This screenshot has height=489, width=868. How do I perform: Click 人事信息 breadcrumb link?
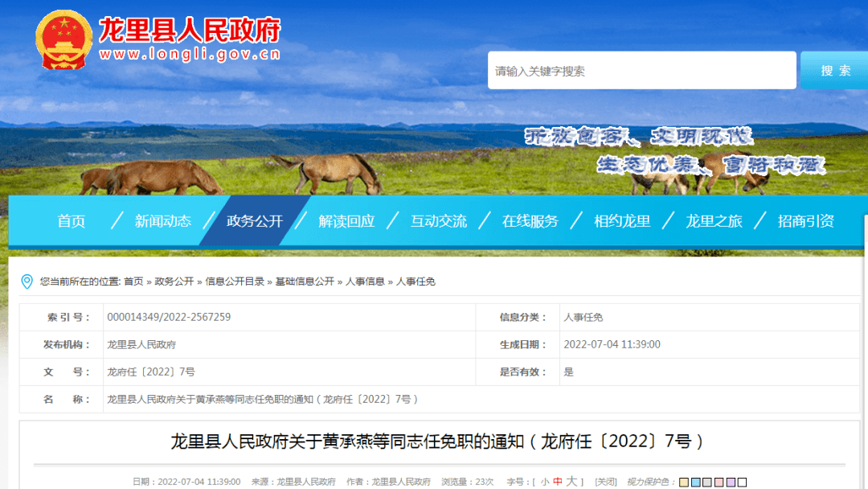(365, 281)
